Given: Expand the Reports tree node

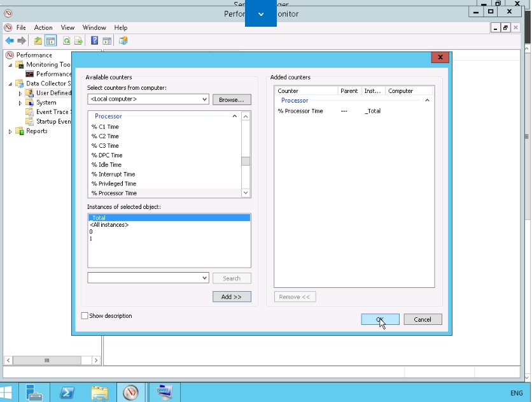Looking at the screenshot, I should pyautogui.click(x=10, y=131).
